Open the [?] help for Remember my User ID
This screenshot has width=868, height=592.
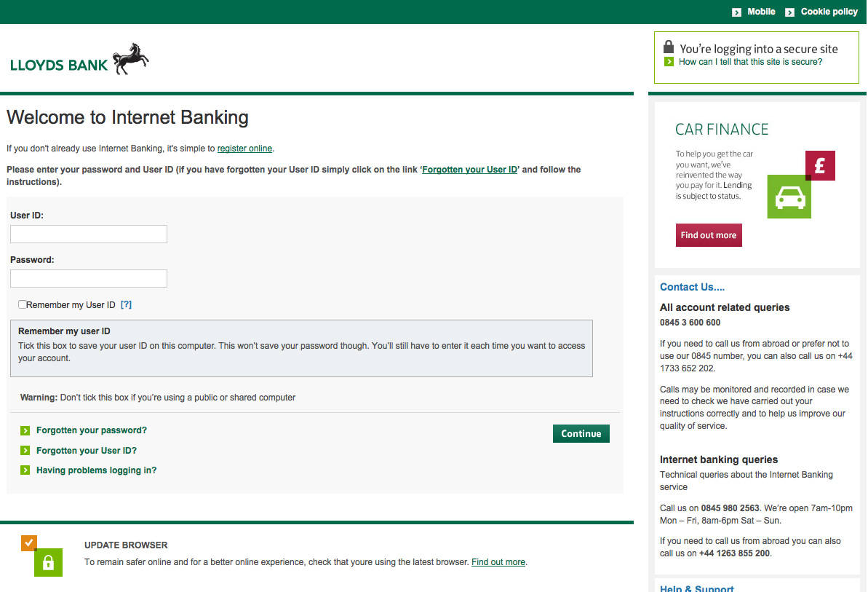[126, 304]
